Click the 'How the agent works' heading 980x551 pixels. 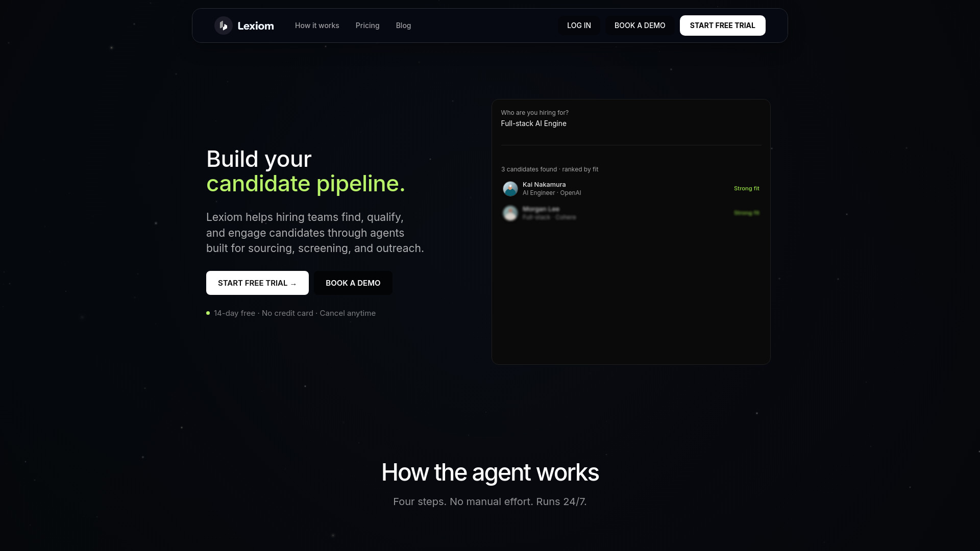(x=490, y=472)
